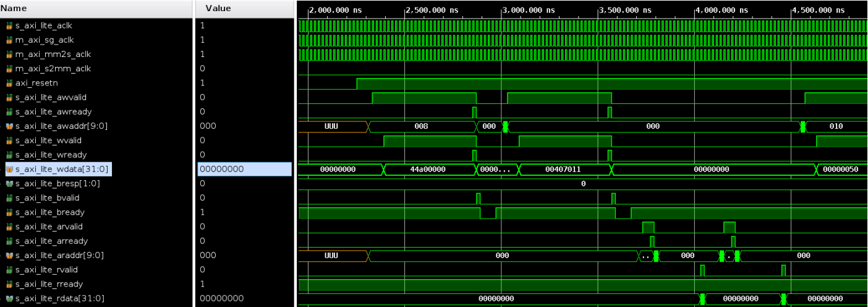This screenshot has height=307, width=868.
Task: Select the m_axi_sg_aclk signal name
Action: pos(45,40)
